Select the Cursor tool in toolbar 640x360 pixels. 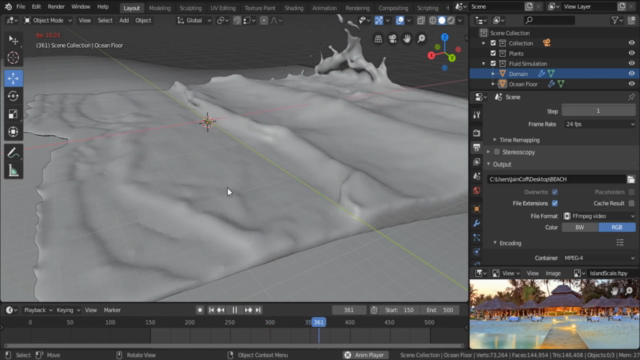[x=13, y=58]
